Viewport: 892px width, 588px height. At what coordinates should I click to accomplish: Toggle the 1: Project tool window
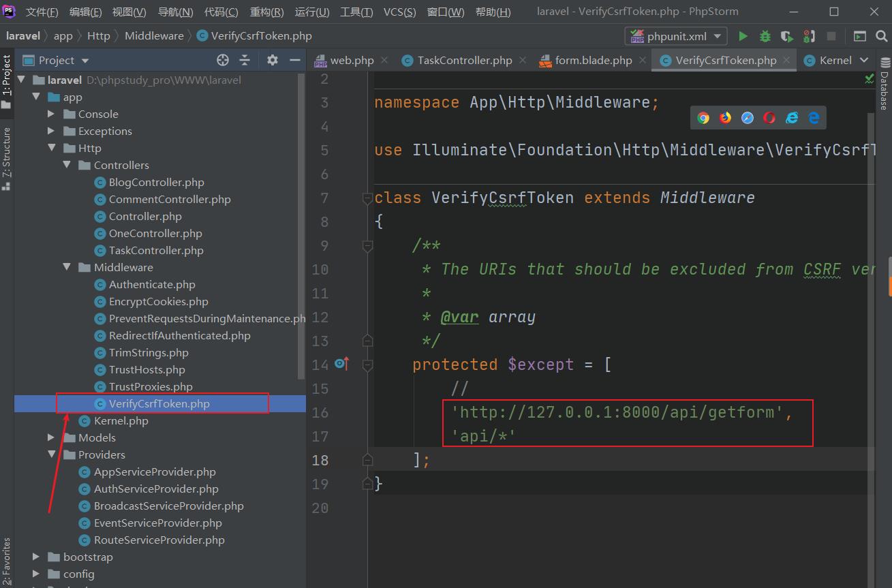7,80
